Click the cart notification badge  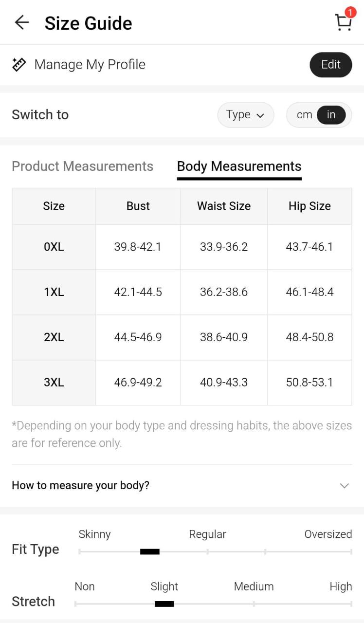click(x=350, y=13)
